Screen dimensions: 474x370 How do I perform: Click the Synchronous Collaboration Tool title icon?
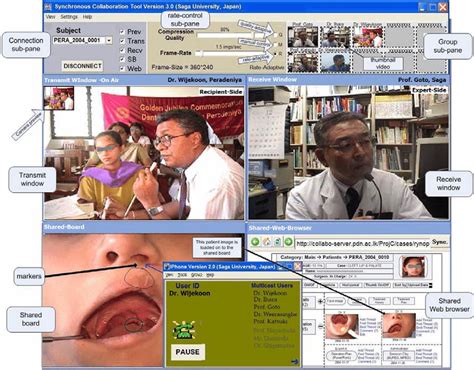[48, 6]
